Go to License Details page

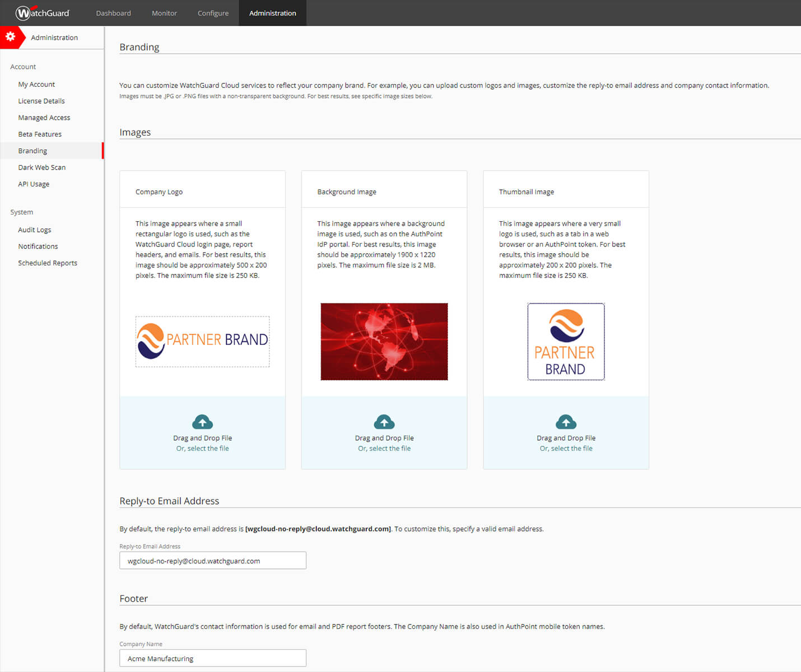[41, 101]
